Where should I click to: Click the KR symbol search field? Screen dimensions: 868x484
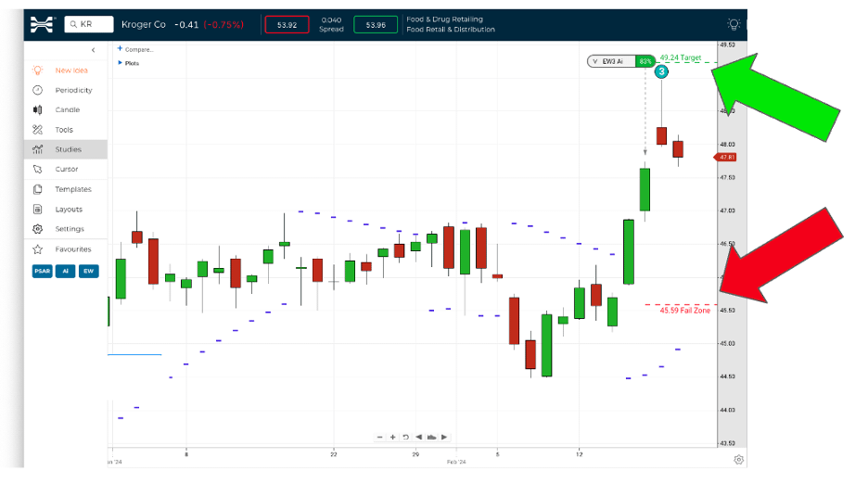point(89,24)
